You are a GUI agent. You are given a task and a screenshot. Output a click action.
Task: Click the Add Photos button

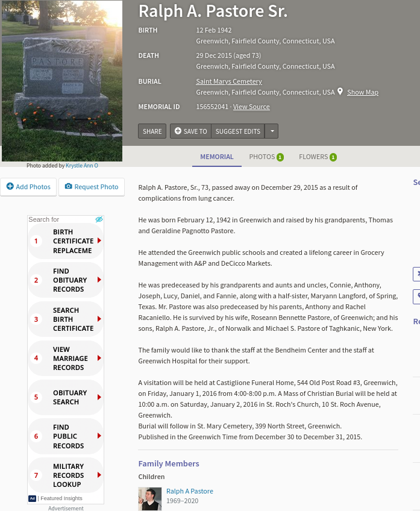(28, 187)
